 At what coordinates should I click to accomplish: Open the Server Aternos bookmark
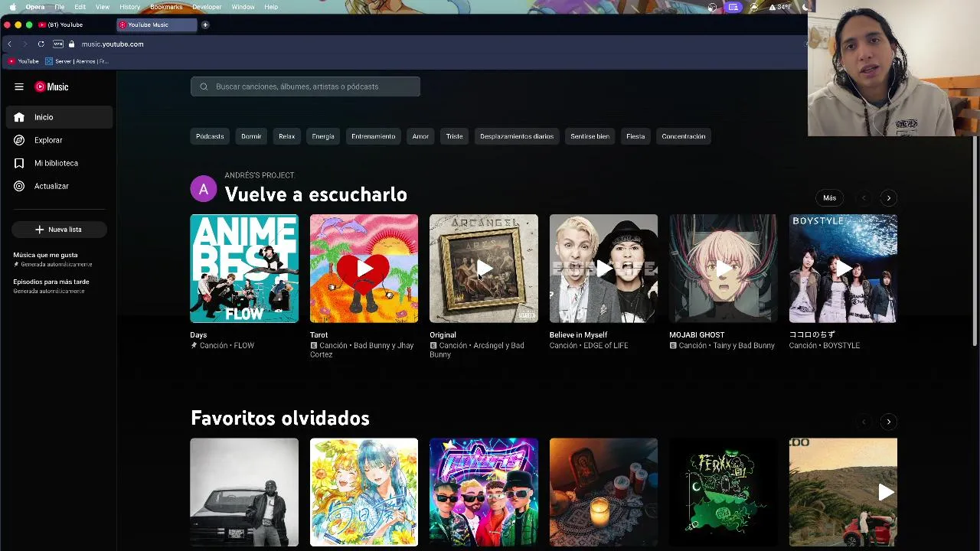coord(77,61)
